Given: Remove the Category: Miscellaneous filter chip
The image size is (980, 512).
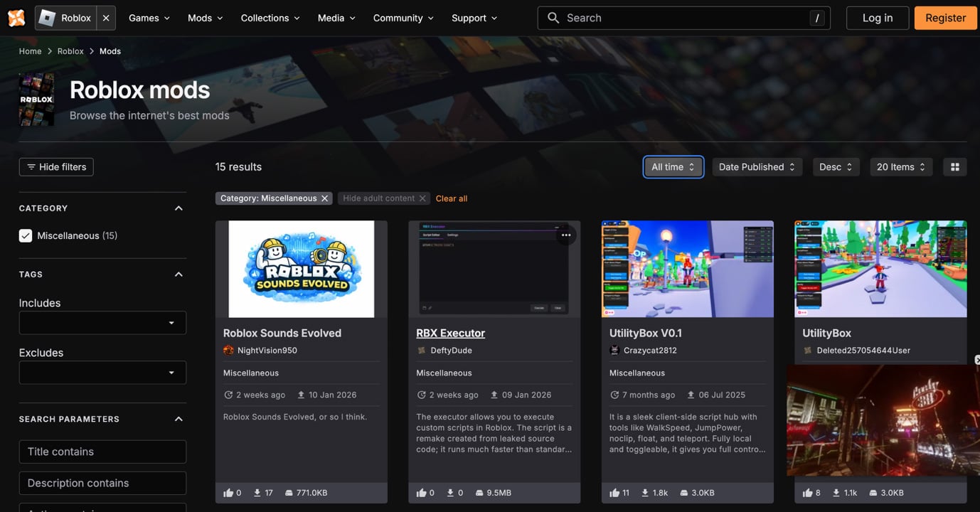Looking at the screenshot, I should (x=325, y=198).
